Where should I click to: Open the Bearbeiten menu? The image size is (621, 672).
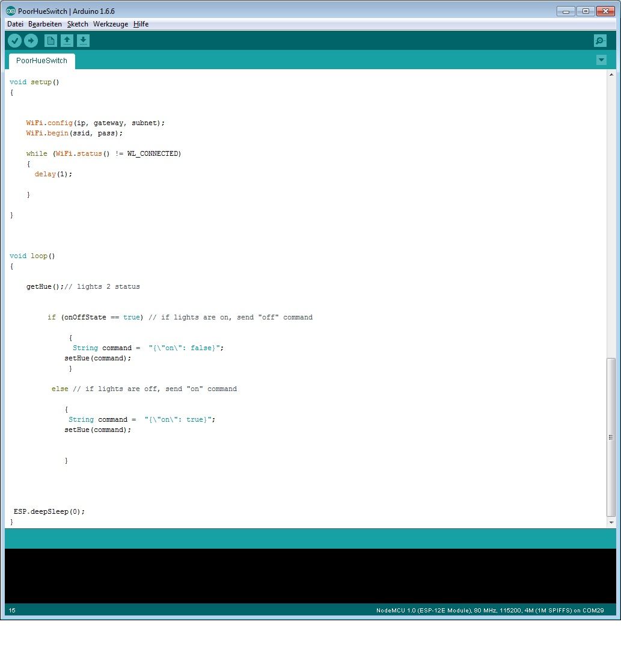coord(45,24)
